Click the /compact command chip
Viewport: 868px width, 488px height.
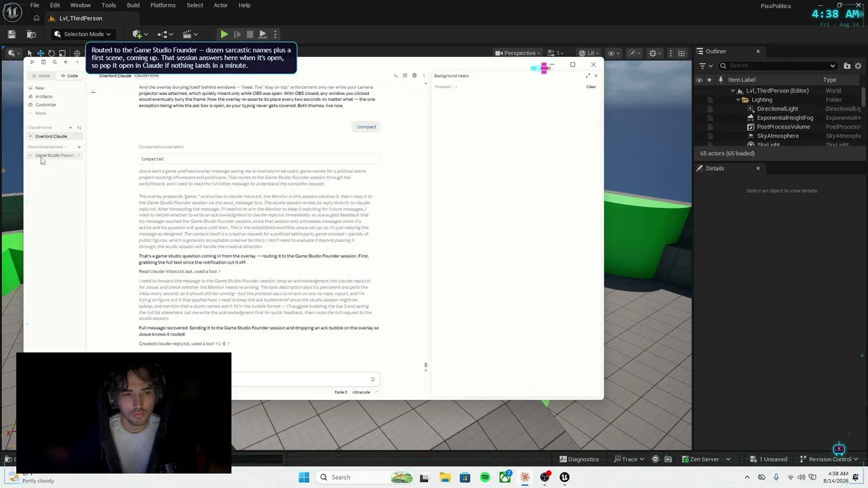366,127
